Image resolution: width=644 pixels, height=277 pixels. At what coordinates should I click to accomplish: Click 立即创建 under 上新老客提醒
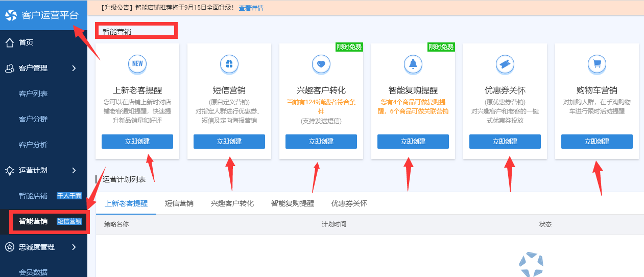137,142
